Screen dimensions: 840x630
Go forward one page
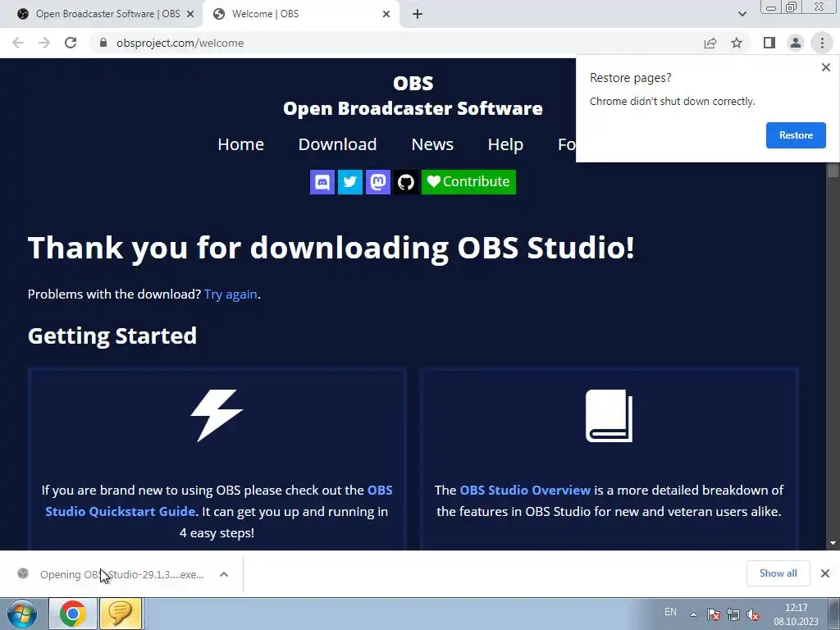point(44,43)
